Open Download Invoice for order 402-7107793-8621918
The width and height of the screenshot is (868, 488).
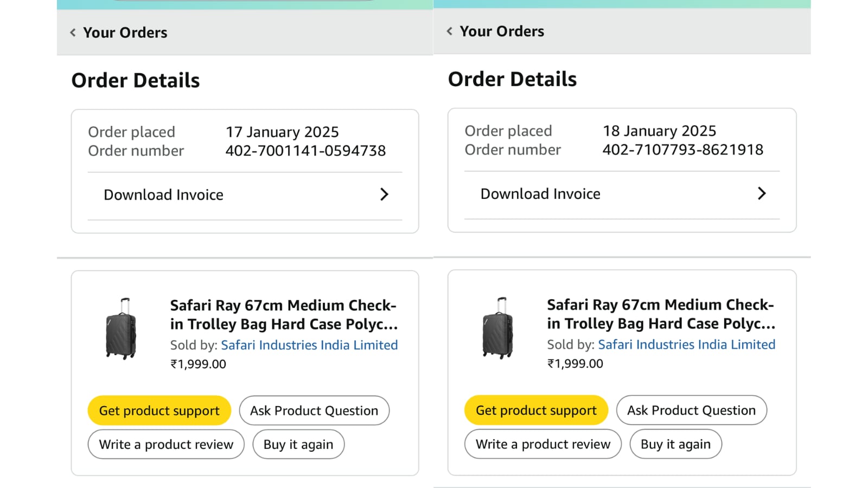[622, 194]
